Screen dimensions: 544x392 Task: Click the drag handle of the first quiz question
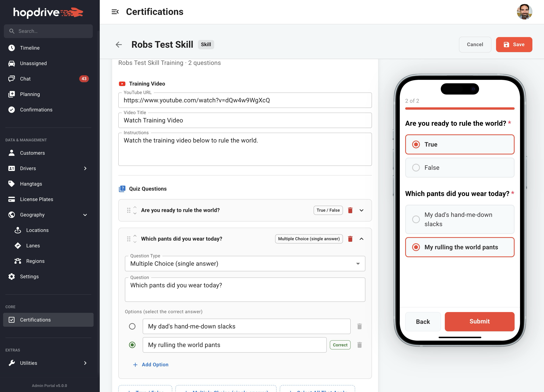point(129,210)
